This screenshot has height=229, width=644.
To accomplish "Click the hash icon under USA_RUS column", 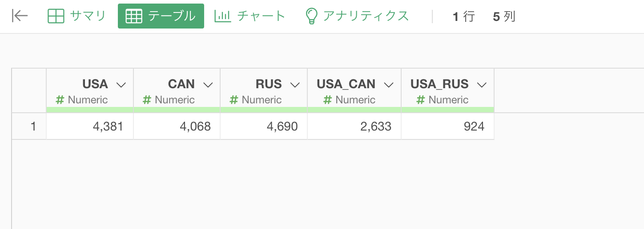I will [x=420, y=100].
